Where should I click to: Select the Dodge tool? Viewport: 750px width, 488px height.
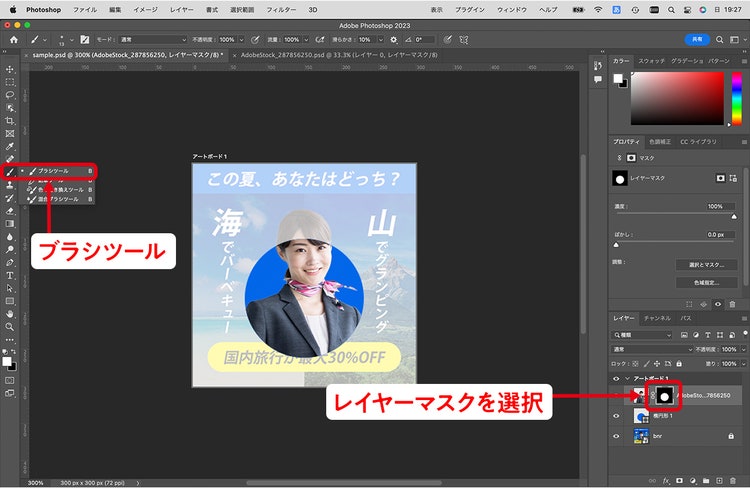pos(10,249)
